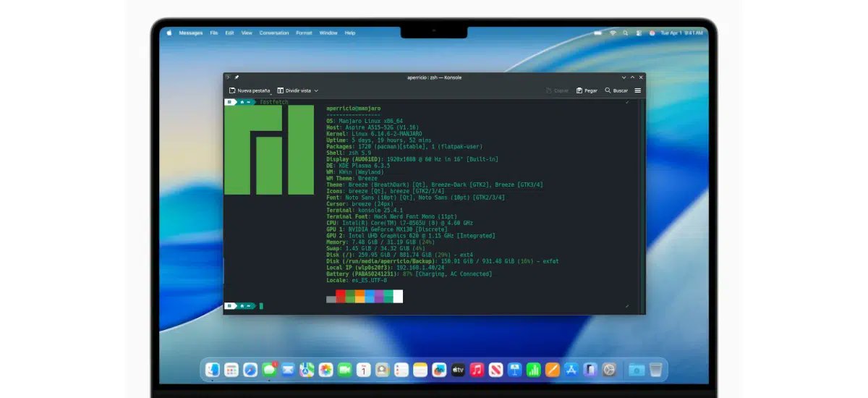Open Mail from the dock

(x=288, y=370)
